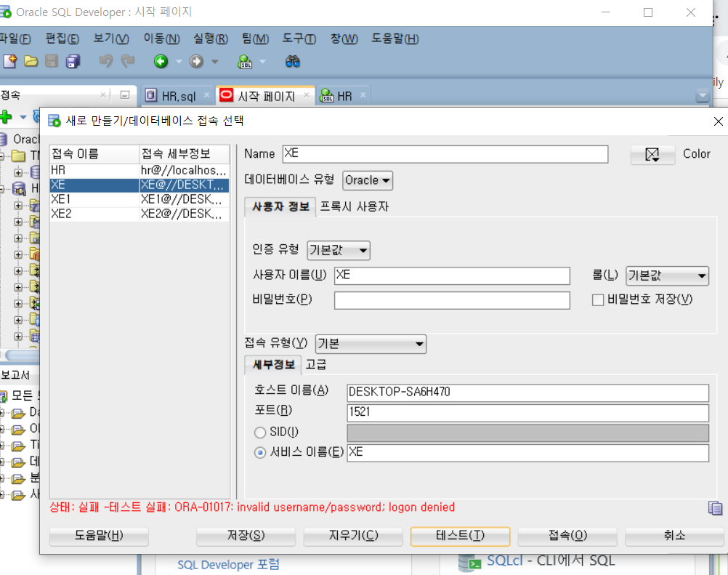Click the 접속 button

(x=567, y=536)
